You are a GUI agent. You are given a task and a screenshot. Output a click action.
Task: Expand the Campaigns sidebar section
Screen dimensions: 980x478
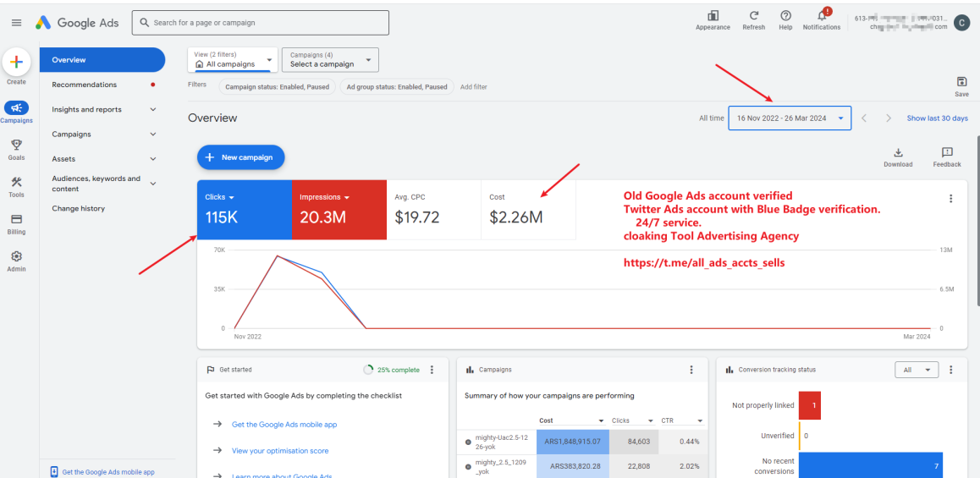click(153, 135)
